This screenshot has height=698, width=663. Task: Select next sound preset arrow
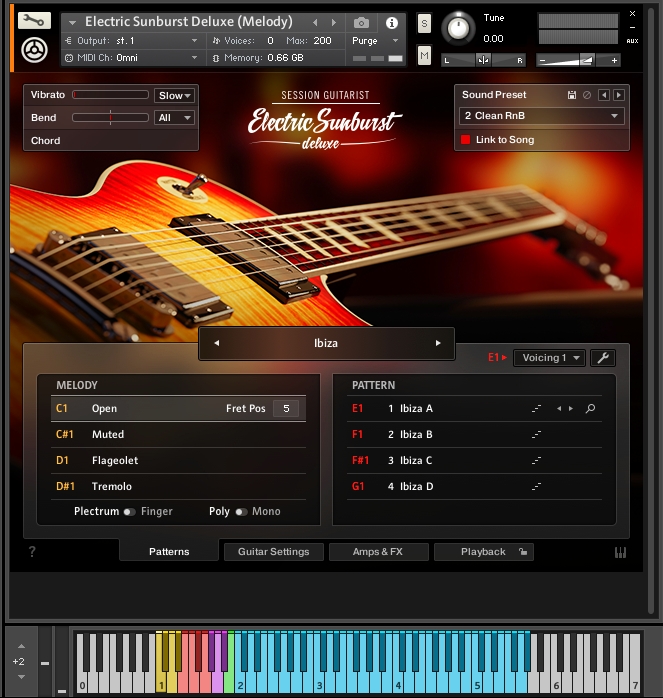pos(618,95)
